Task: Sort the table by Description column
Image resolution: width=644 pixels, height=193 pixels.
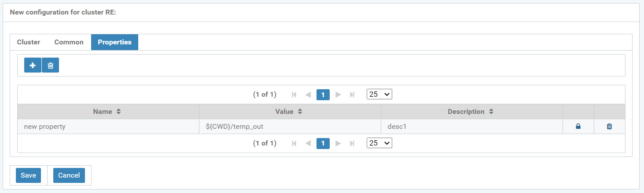Action: tap(471, 112)
